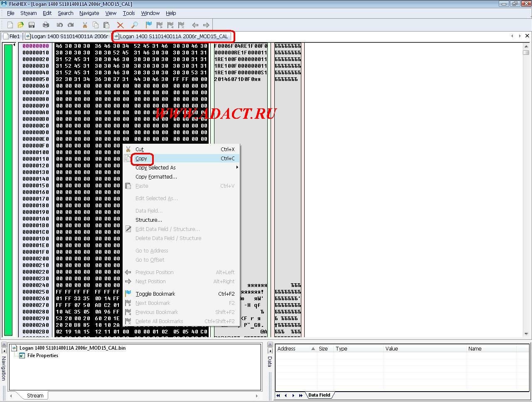Open the Edit menu
The width and height of the screenshot is (532, 402).
pyautogui.click(x=47, y=13)
